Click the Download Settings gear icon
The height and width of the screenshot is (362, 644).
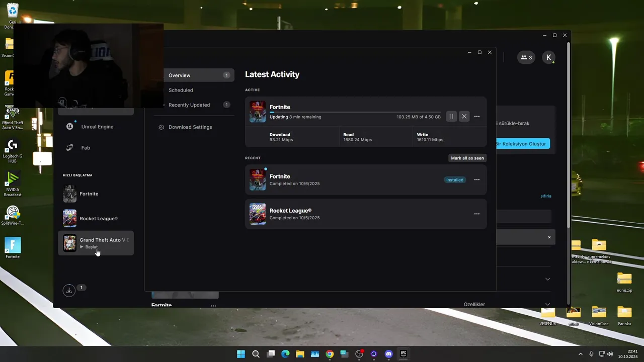(x=161, y=127)
